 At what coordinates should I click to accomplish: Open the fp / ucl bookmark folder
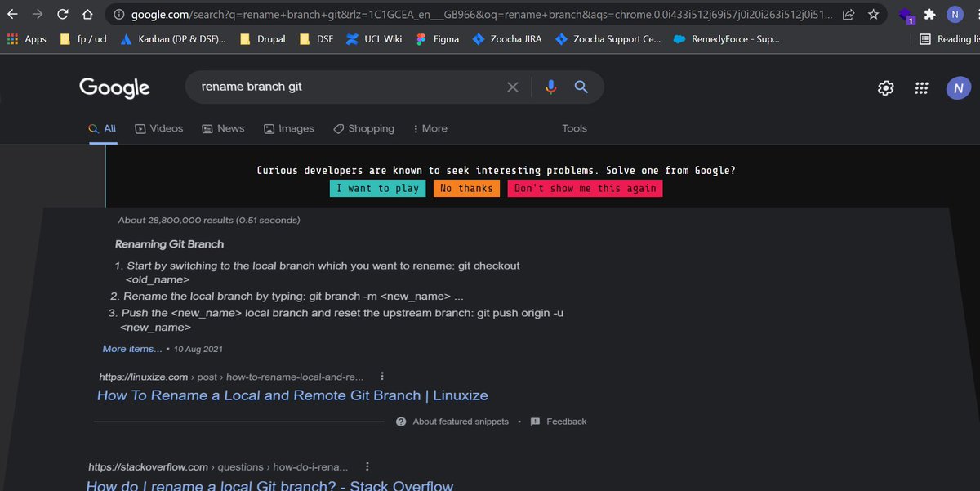[83, 38]
